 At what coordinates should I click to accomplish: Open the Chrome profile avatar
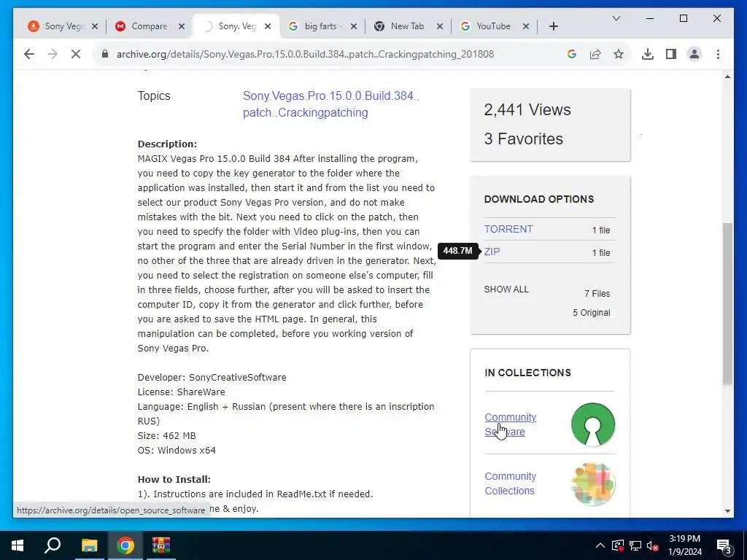pos(694,54)
